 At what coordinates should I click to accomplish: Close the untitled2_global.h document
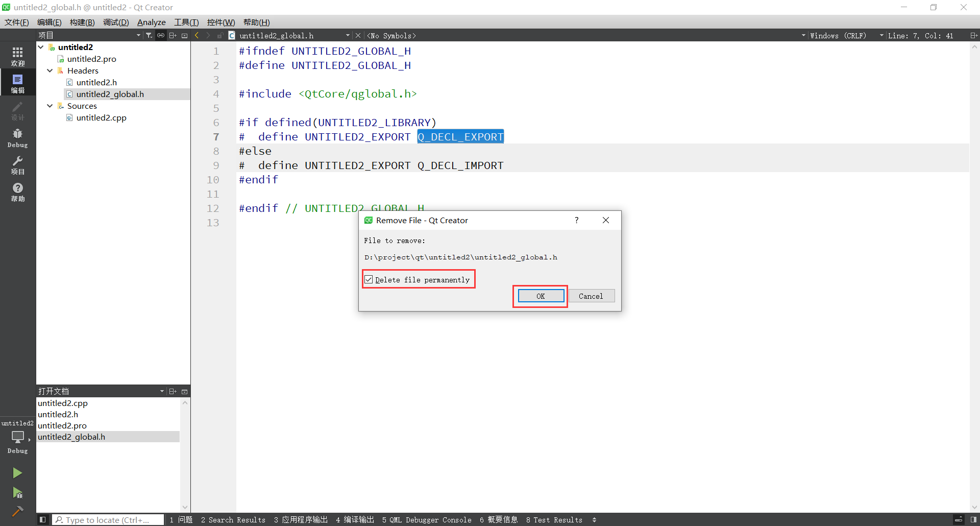pos(358,35)
